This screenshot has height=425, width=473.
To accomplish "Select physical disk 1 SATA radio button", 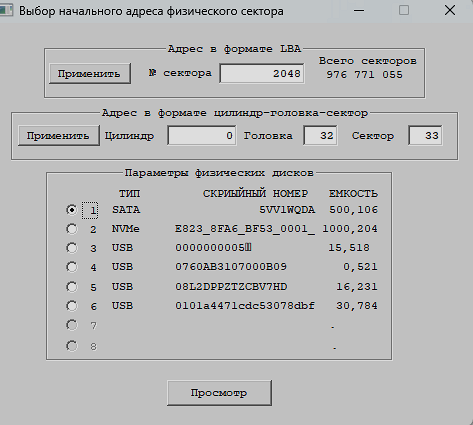I will pyautogui.click(x=71, y=210).
